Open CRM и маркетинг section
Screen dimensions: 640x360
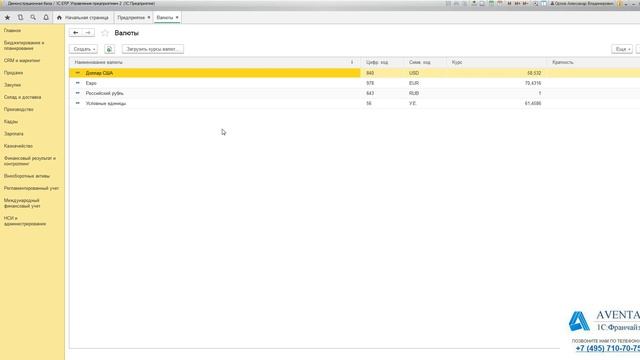point(22,60)
